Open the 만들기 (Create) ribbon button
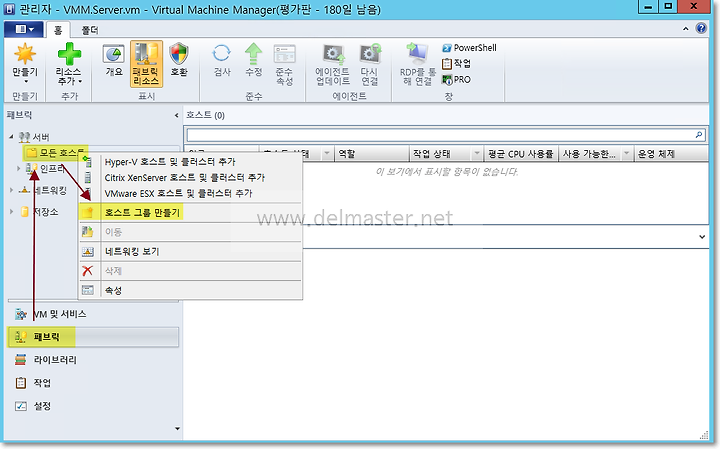Viewport: 720px width, 449px height. (x=25, y=64)
